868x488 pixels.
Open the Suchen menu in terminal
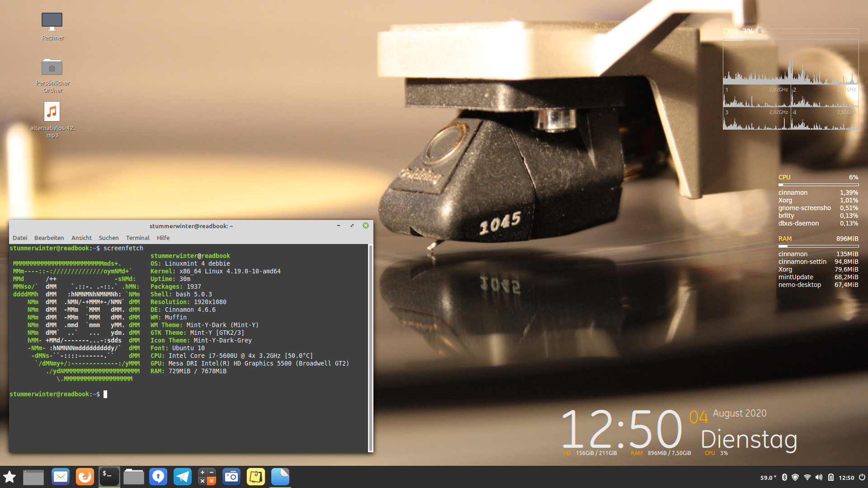(x=109, y=238)
